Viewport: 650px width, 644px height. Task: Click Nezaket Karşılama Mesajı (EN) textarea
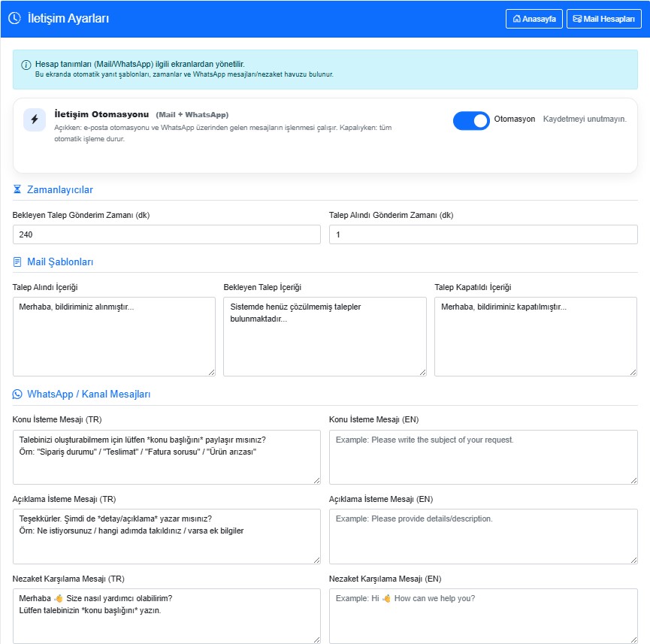point(483,615)
